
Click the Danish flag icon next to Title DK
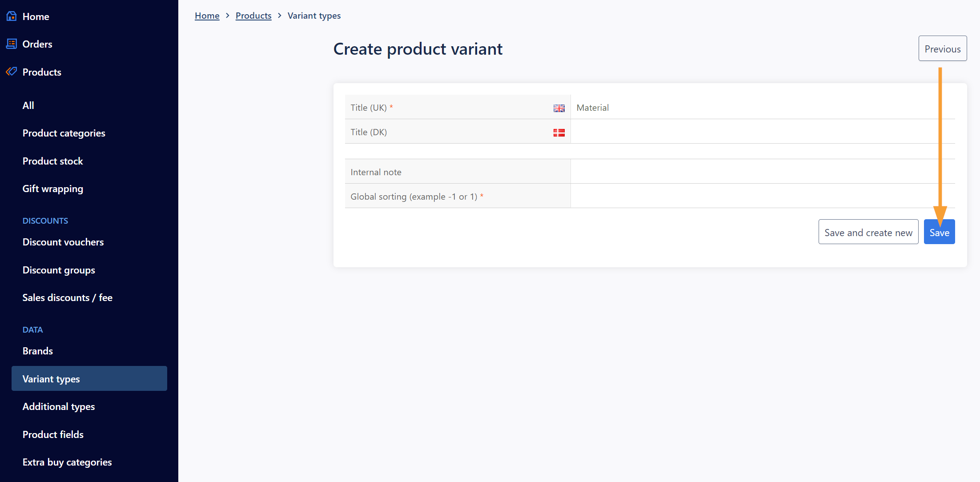point(559,133)
